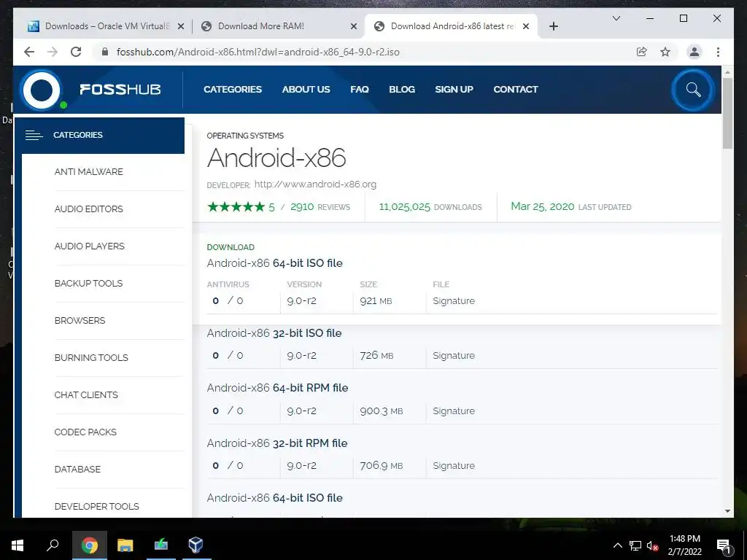Open the BROWSERS category
This screenshot has height=560, width=747.
(80, 321)
